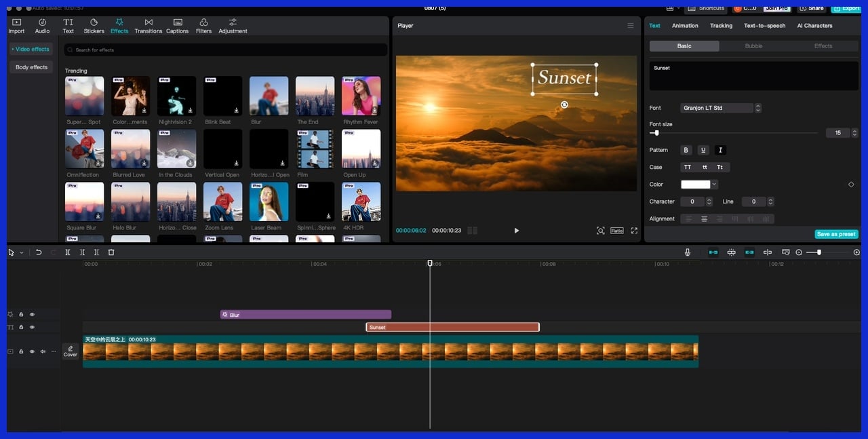
Task: Click the delete clip trash icon
Action: pyautogui.click(x=111, y=252)
